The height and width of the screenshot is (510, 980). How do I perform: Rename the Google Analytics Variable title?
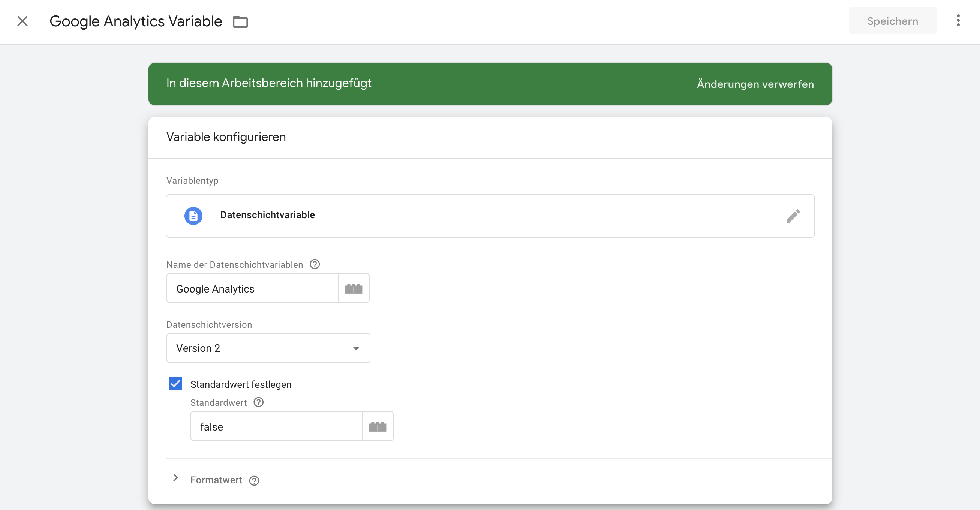pos(136,21)
